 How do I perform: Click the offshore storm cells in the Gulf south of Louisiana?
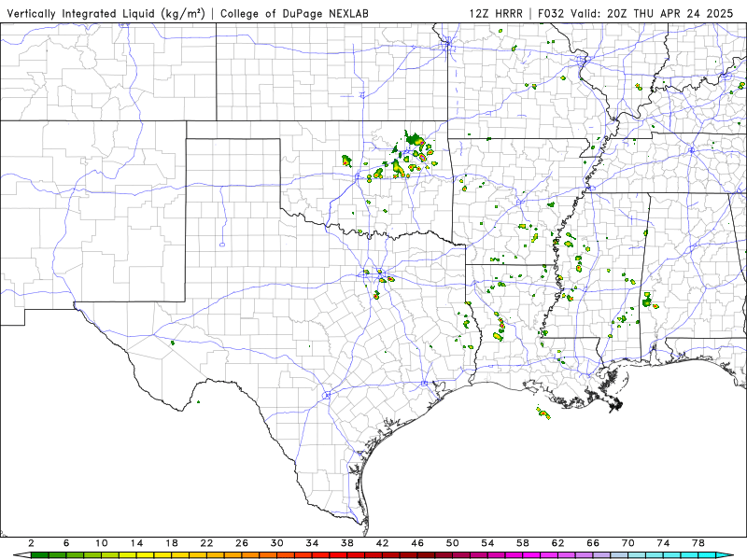[543, 413]
